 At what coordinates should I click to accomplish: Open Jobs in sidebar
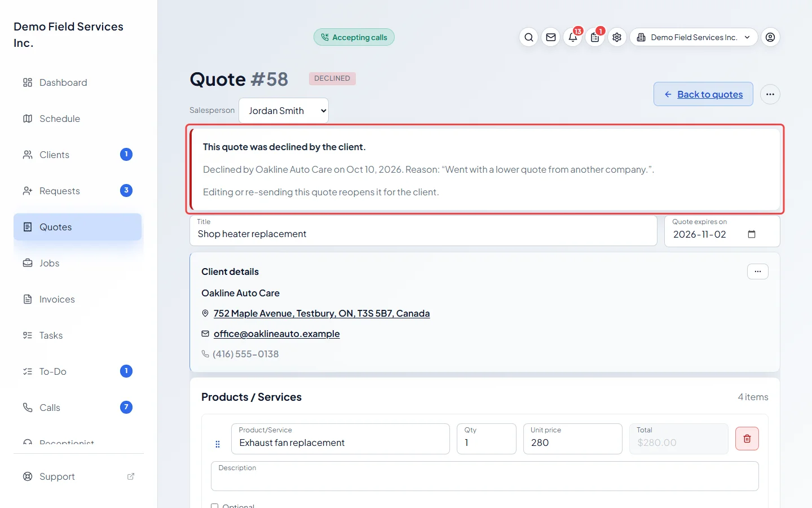click(x=78, y=263)
